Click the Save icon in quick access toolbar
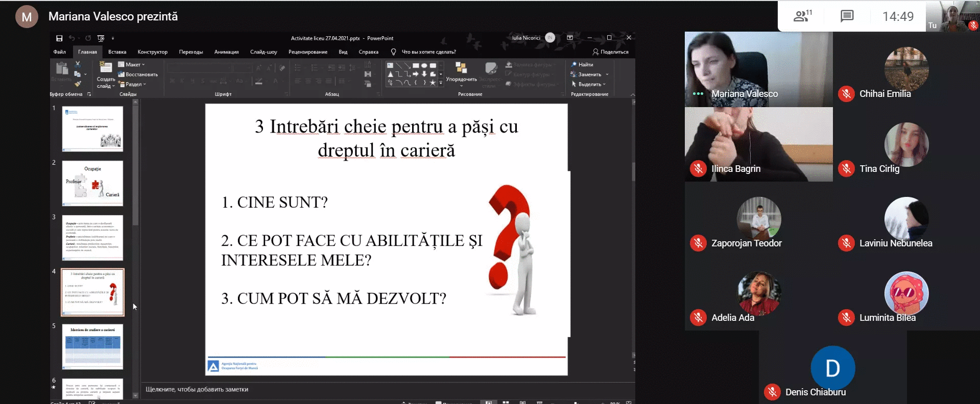This screenshot has width=980, height=404. click(59, 38)
